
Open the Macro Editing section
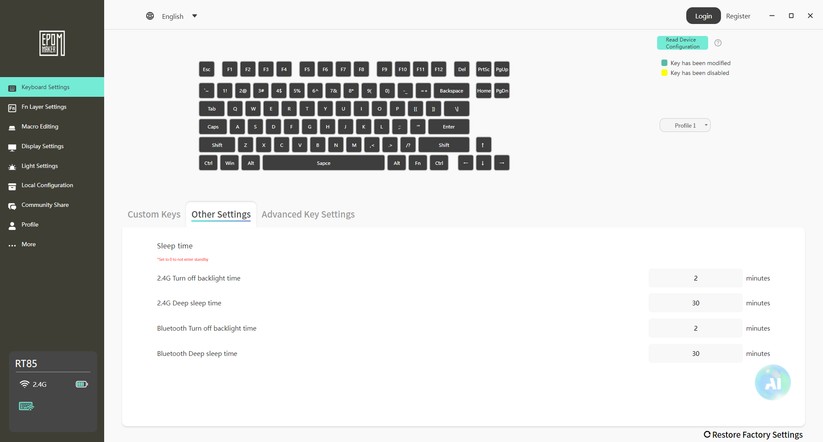(x=40, y=127)
